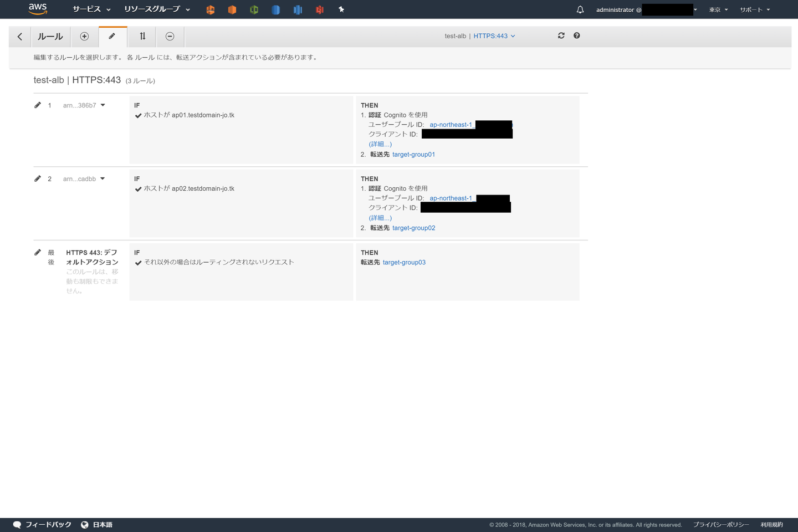Click the add rule plus icon
This screenshot has height=532, width=798.
coord(84,37)
